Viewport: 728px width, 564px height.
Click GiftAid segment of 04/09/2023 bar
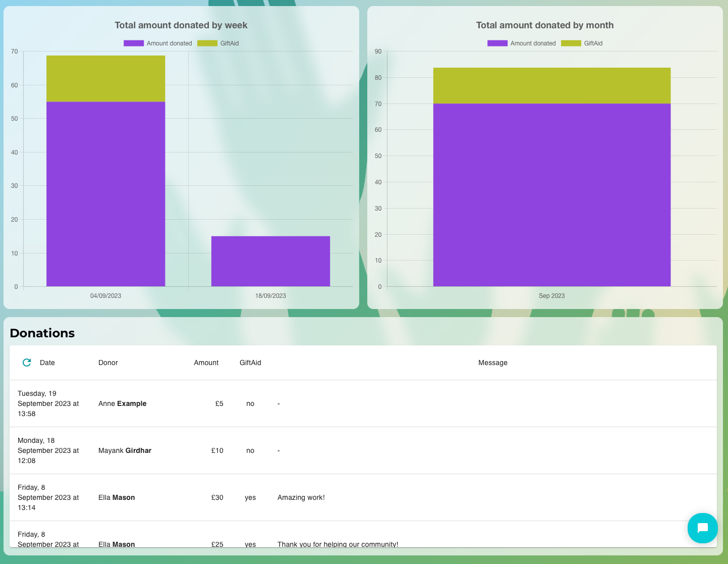[105, 79]
